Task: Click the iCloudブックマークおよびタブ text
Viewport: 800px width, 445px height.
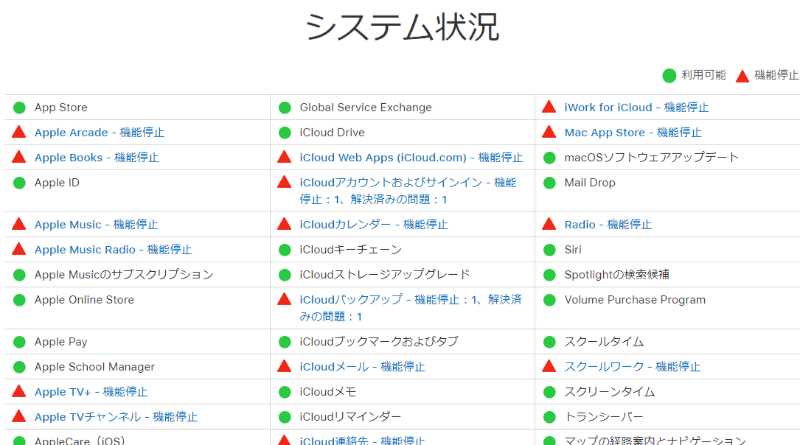Action: (379, 341)
